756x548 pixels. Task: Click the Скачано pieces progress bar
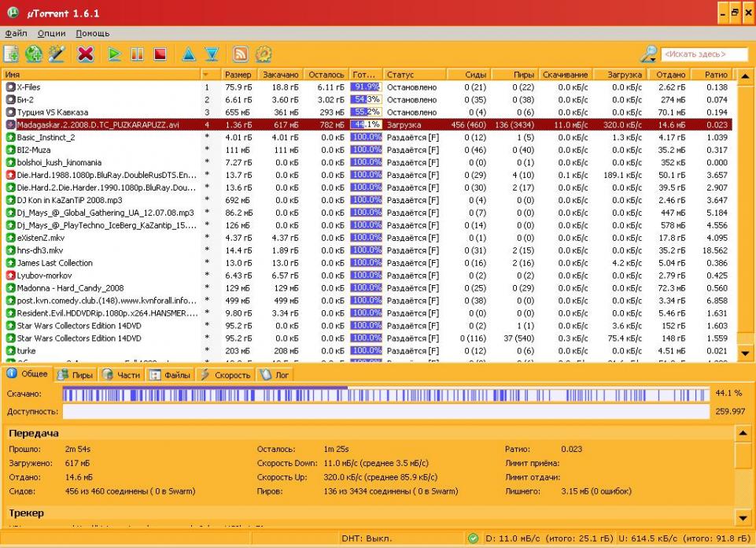point(385,394)
